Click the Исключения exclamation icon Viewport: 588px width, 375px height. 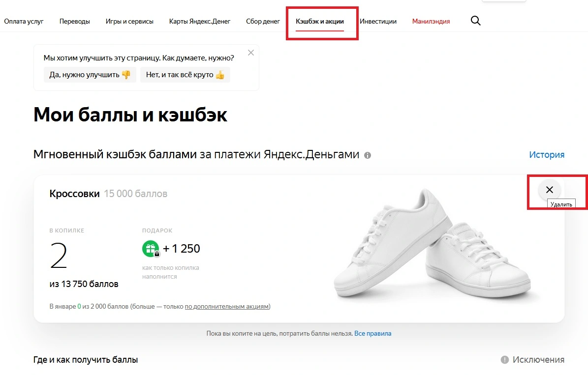pos(505,360)
